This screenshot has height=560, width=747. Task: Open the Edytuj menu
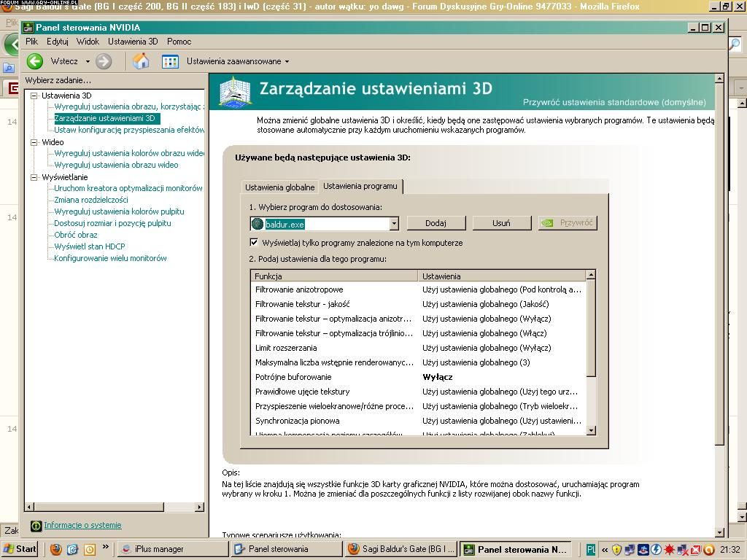pyautogui.click(x=58, y=42)
